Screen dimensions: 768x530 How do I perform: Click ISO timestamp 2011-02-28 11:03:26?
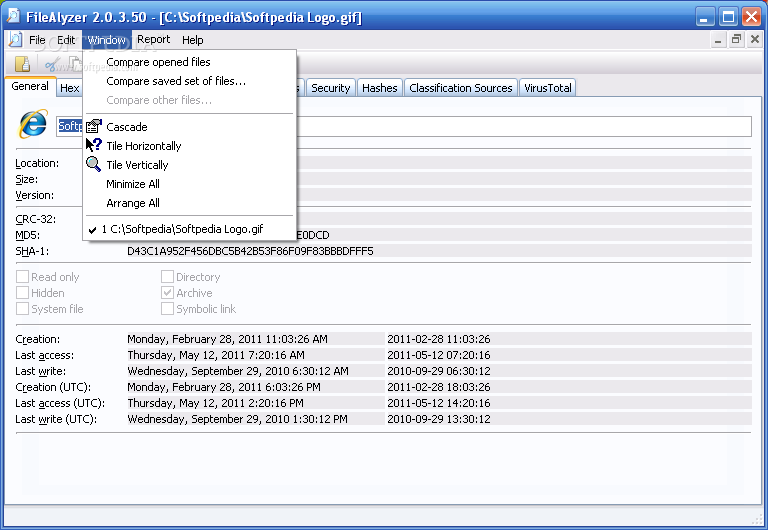click(x=439, y=339)
